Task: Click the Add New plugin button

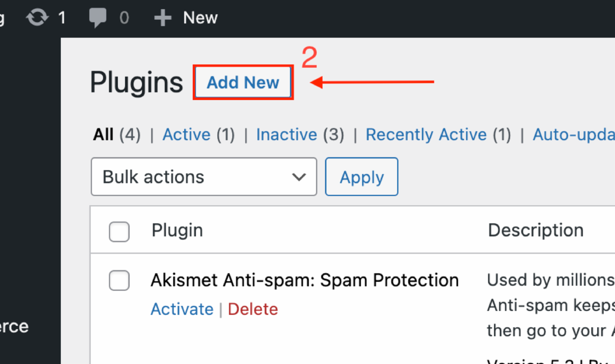Action: tap(243, 83)
